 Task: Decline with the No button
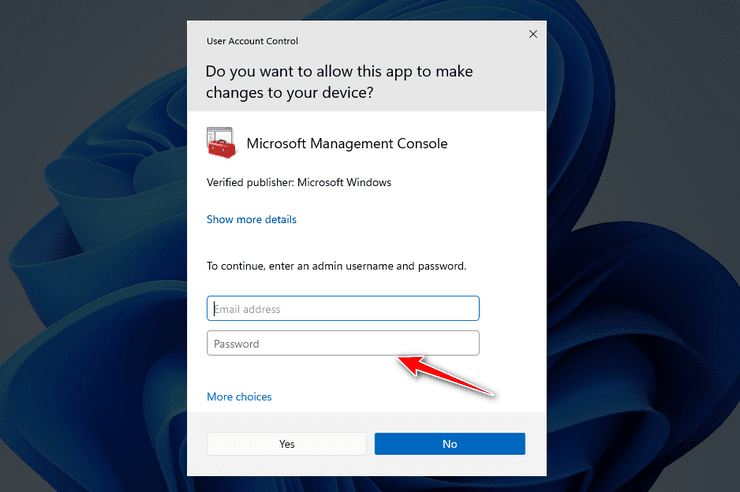tap(450, 444)
